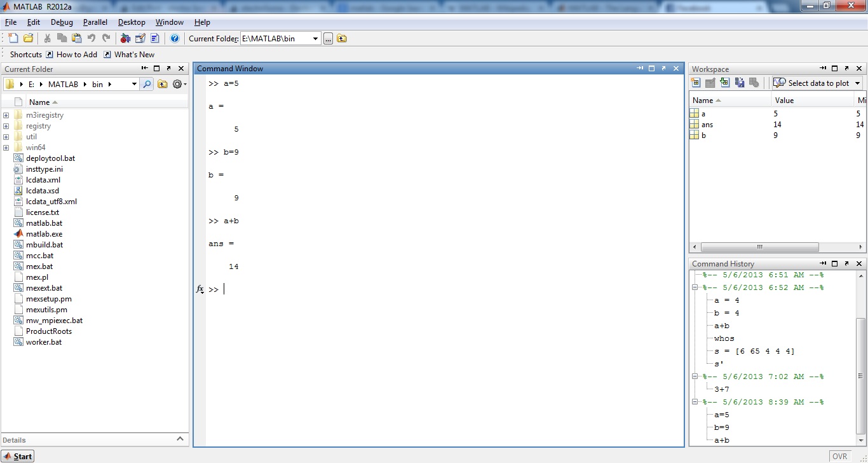Viewport: 868px width, 463px height.
Task: Delete selected variable via Workspace delete icon
Action: (x=754, y=83)
